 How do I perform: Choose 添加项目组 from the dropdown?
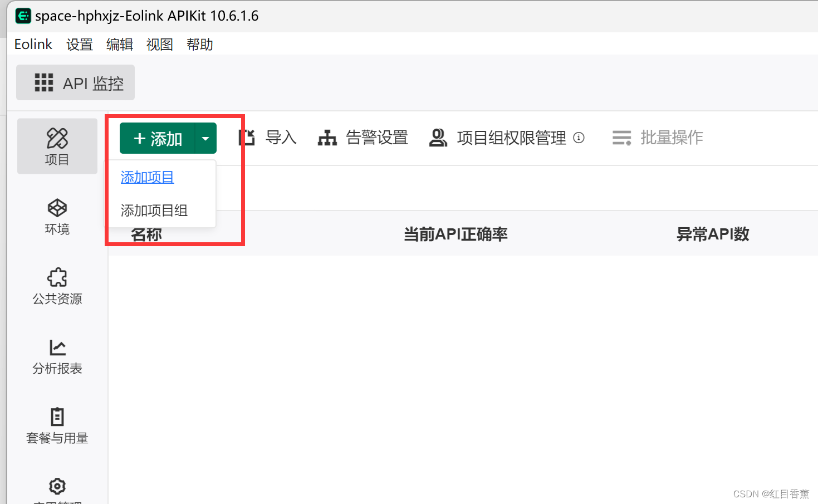point(154,211)
